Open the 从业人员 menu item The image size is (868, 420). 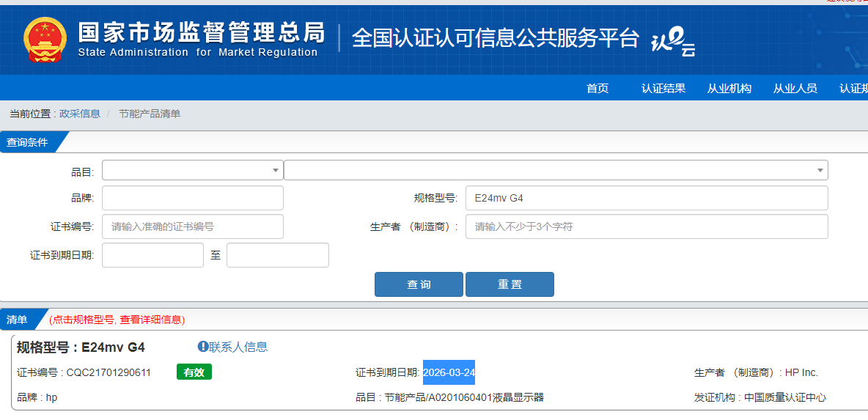tap(795, 89)
